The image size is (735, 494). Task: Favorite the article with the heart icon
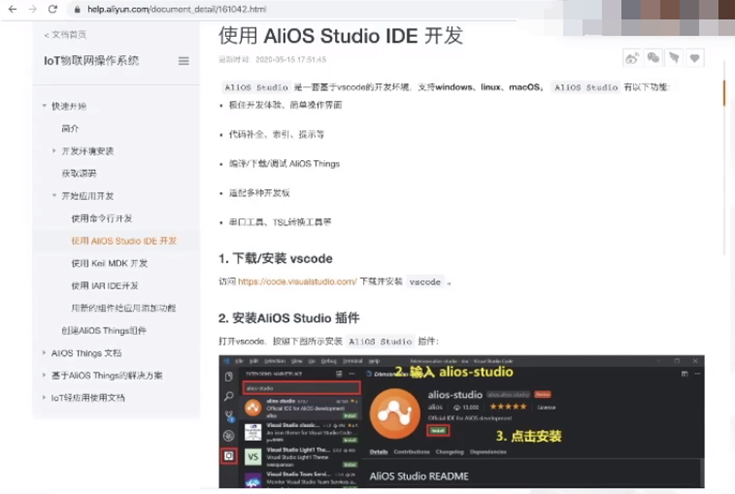tap(695, 58)
